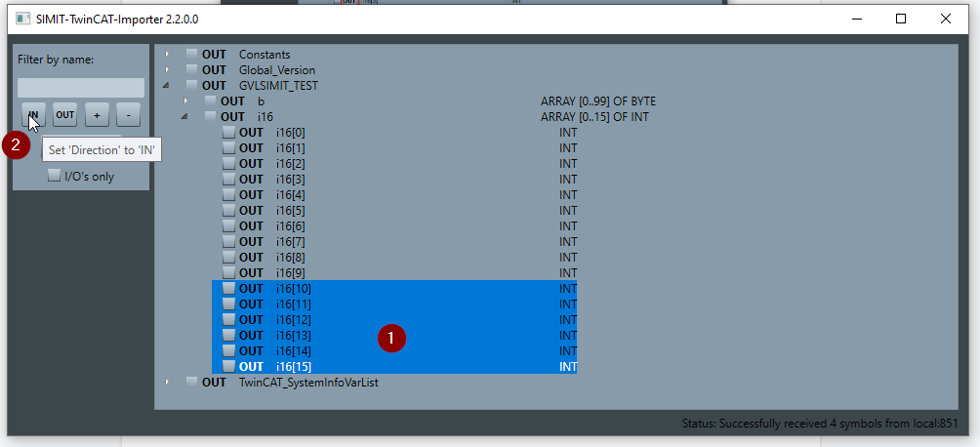Select the i16[11] row
The width and height of the screenshot is (980, 447).
pyautogui.click(x=394, y=304)
